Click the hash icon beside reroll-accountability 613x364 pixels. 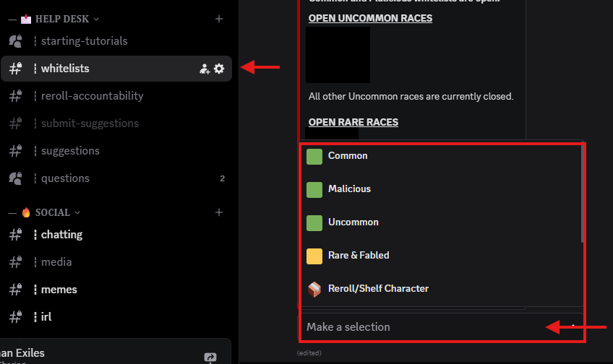[x=16, y=96]
